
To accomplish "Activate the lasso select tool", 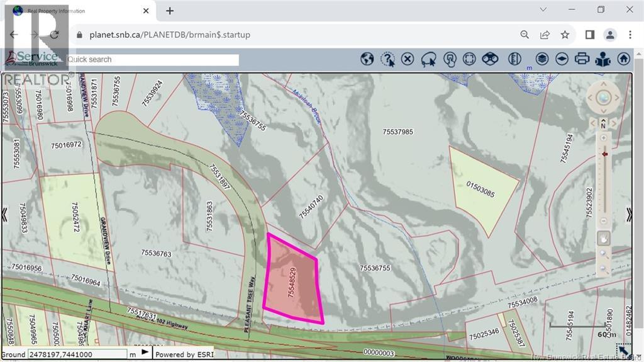I will pos(429,59).
